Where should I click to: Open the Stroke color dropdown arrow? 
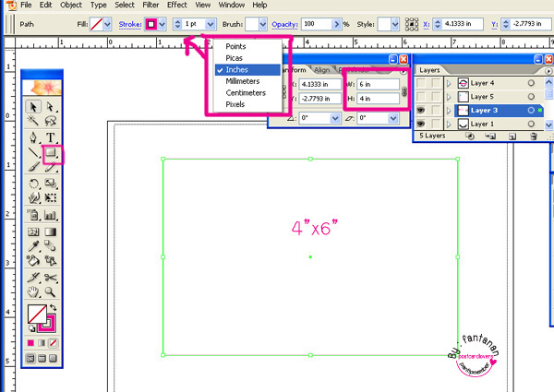162,24
